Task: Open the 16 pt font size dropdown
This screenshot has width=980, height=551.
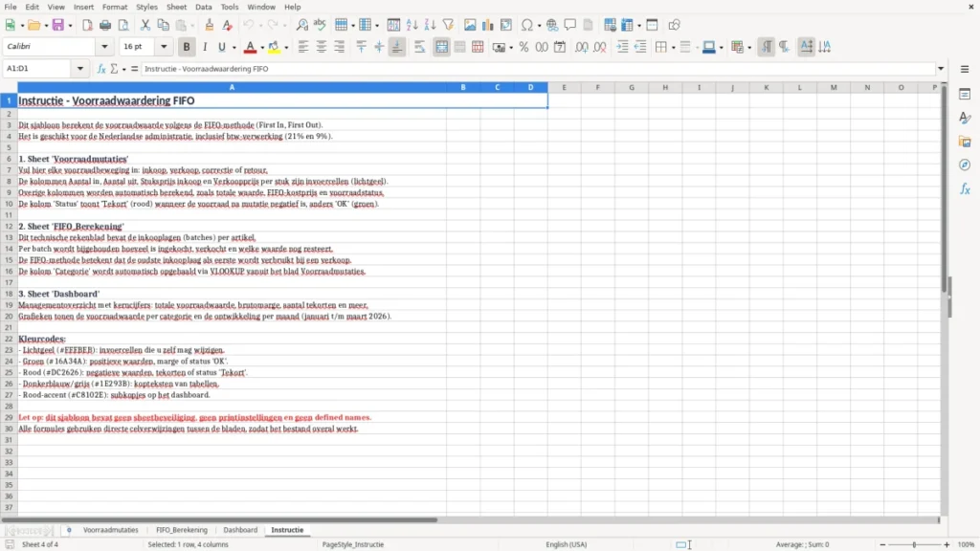Action: pyautogui.click(x=164, y=47)
